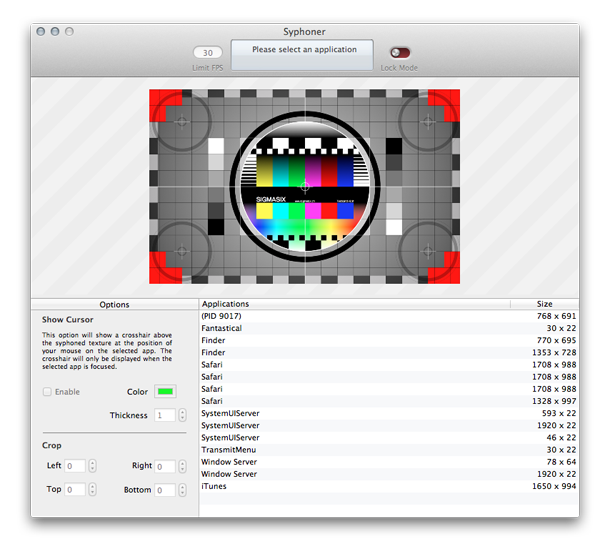This screenshot has width=610, height=549.
Task: Select the Finder row sized 1353 x 728
Action: point(388,353)
